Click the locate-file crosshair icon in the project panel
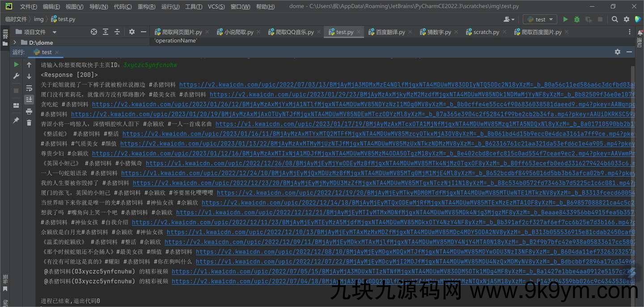This screenshot has width=644, height=307. [x=94, y=32]
